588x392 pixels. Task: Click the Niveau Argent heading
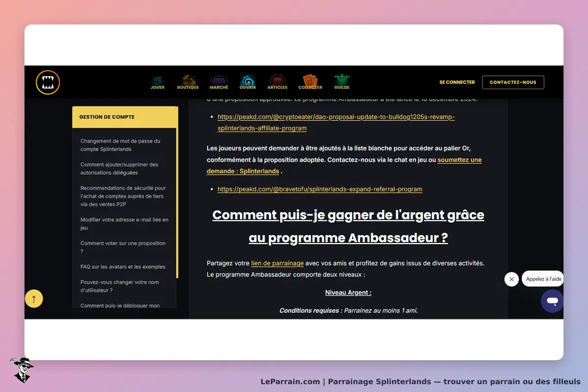[x=348, y=293]
